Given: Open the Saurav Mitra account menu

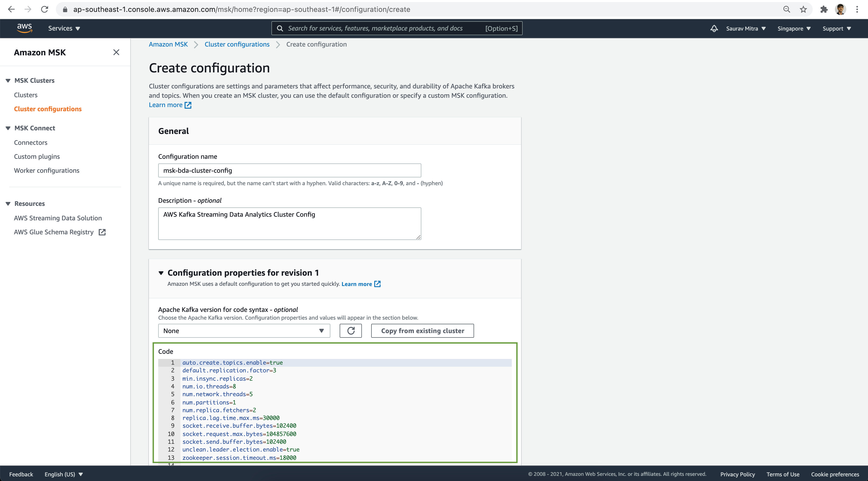Looking at the screenshot, I should point(746,29).
